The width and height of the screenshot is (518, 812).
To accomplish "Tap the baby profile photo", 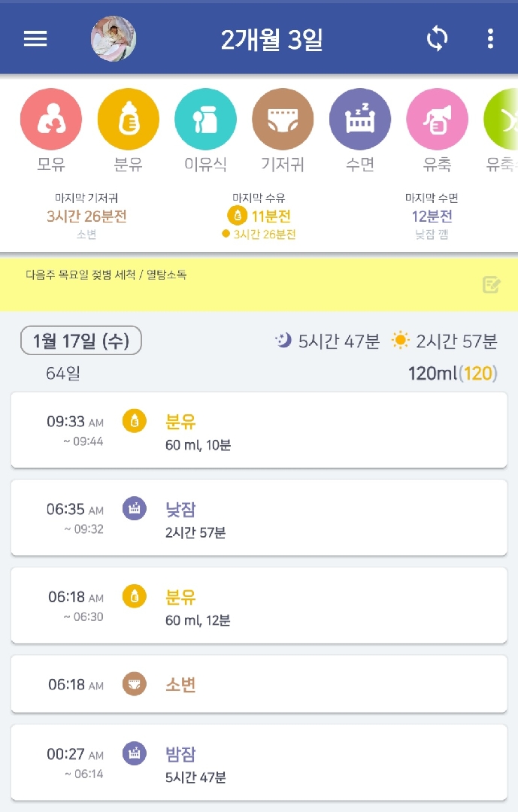I will pos(114,39).
